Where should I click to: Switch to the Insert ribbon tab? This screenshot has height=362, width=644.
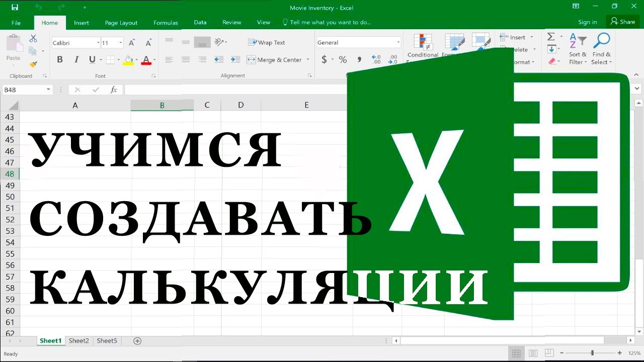click(x=82, y=23)
